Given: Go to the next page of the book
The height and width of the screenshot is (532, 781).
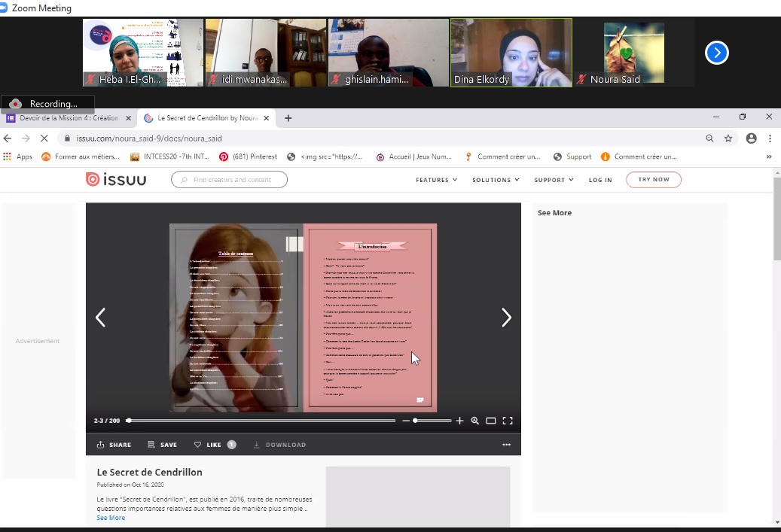Looking at the screenshot, I should tap(506, 318).
